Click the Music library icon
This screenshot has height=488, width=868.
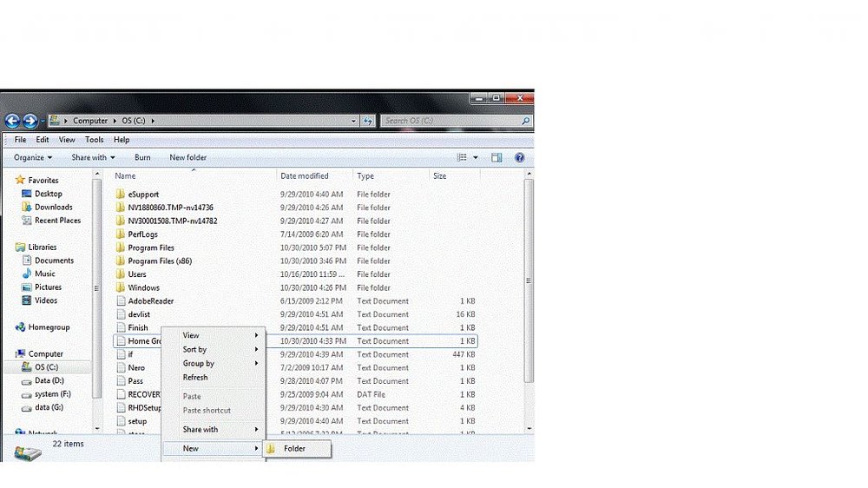pyautogui.click(x=26, y=274)
